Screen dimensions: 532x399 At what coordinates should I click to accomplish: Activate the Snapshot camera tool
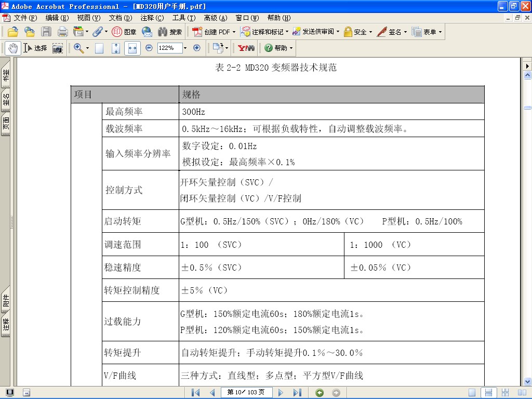(57, 48)
